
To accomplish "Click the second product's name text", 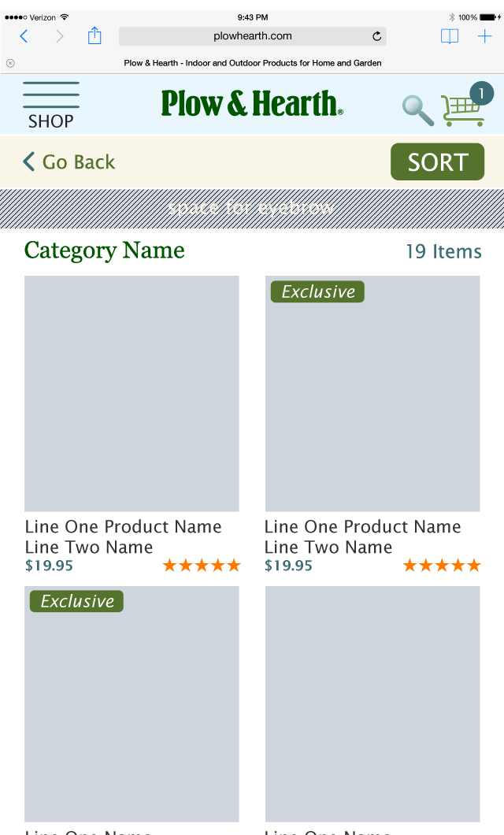I will [x=362, y=536].
